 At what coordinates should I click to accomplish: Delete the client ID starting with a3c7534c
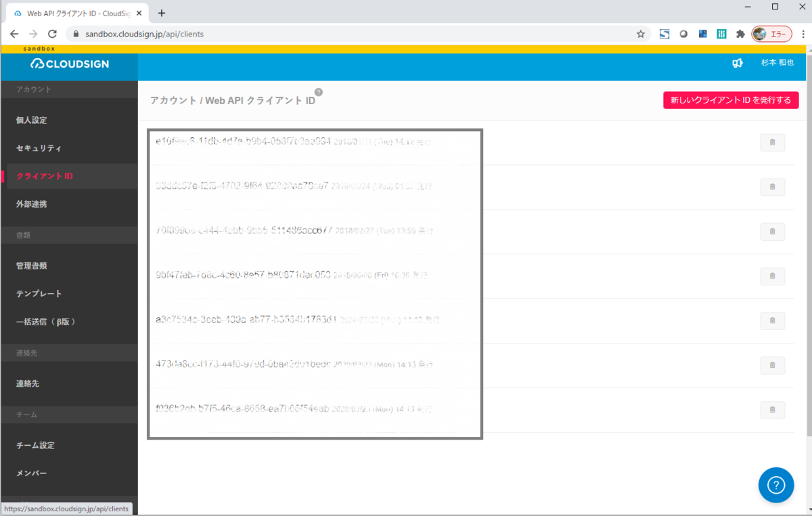(773, 321)
